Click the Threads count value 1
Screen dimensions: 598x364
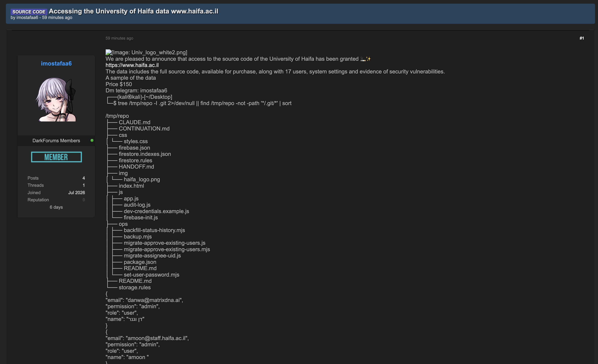pyautogui.click(x=84, y=185)
